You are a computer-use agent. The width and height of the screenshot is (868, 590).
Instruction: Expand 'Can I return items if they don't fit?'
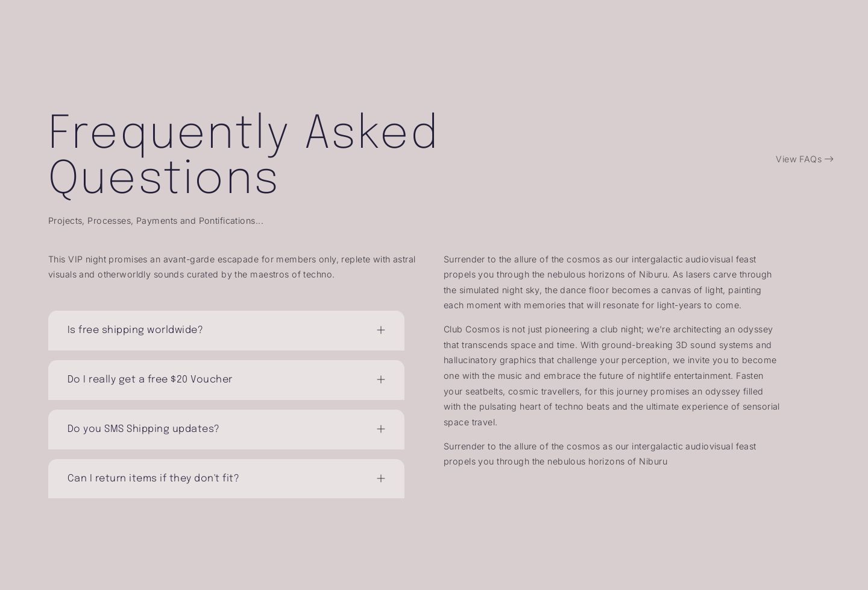[x=153, y=478]
